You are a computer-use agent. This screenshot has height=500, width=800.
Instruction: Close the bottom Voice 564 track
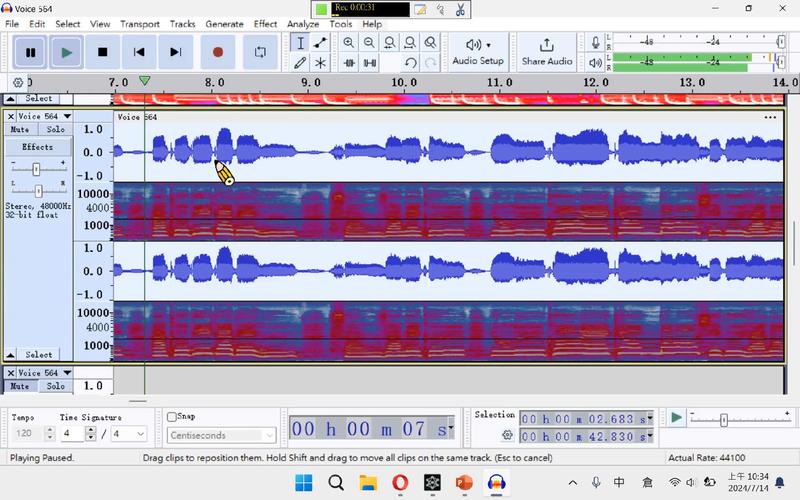[x=11, y=373]
